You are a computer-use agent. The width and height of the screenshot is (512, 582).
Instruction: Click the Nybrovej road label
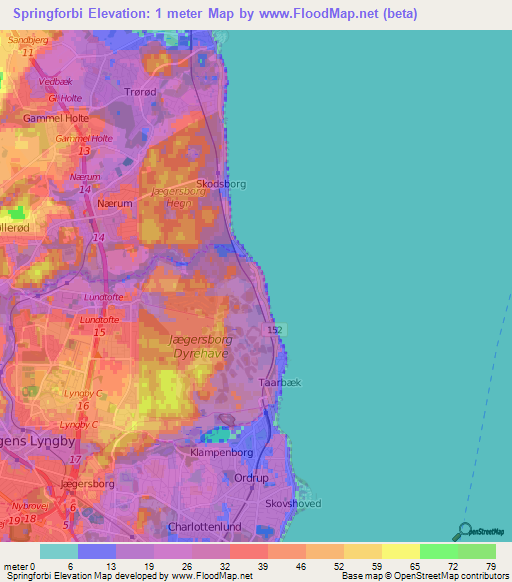coord(29,506)
